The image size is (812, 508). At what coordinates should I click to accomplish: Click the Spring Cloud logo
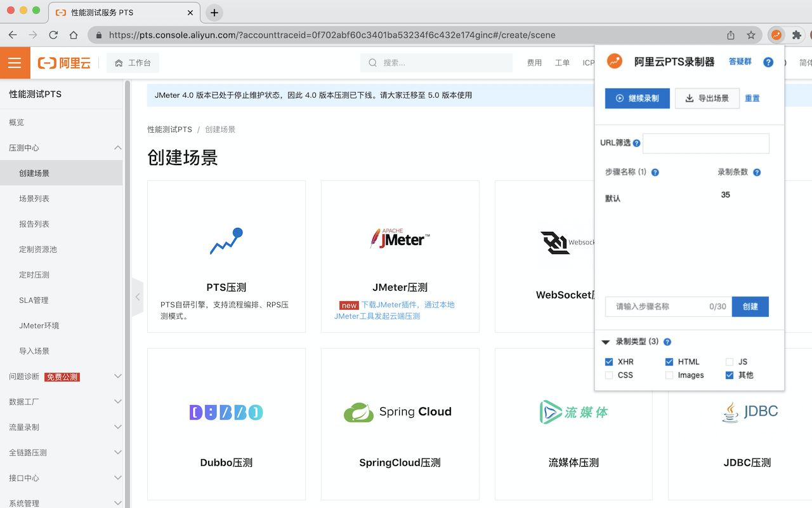click(398, 412)
